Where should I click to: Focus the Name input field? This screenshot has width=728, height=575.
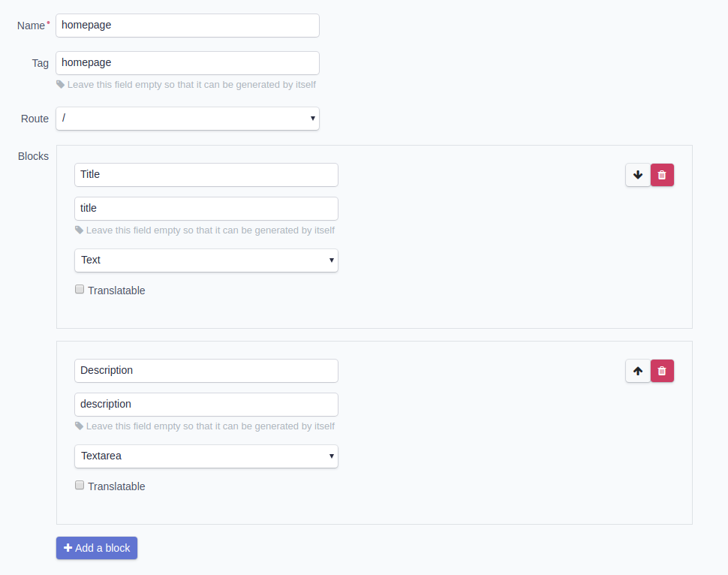pos(188,26)
